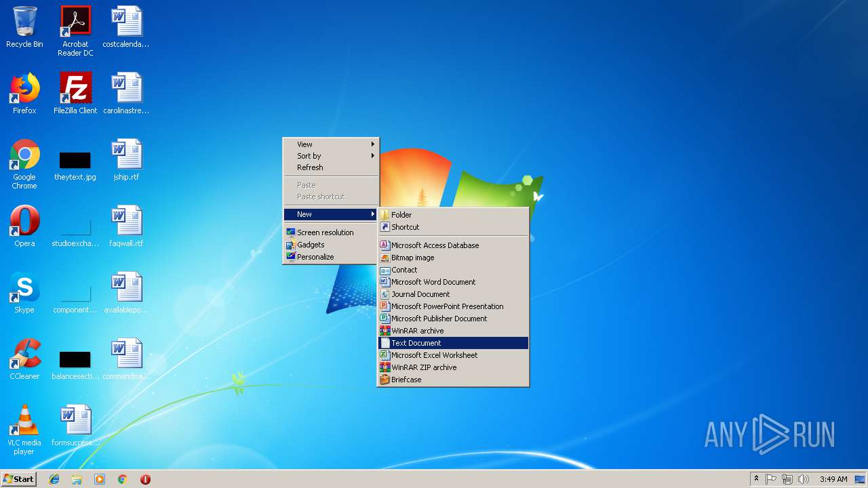The image size is (868, 488).
Task: Select the carolinastre... document icon
Action: click(126, 94)
